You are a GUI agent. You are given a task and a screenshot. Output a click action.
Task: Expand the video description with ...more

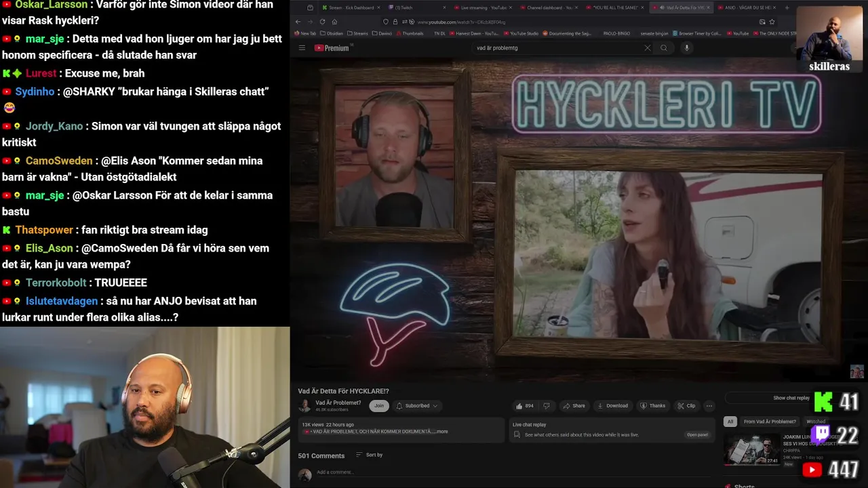point(441,432)
